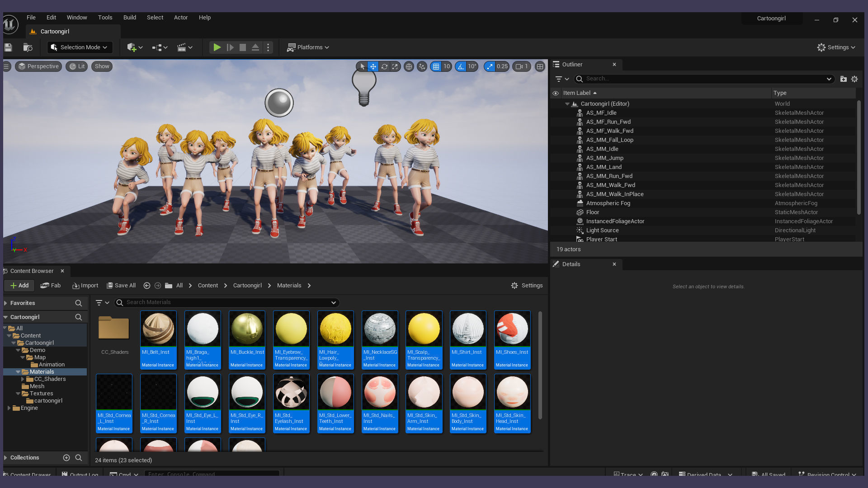Toggle grid snapping in the viewport
868x488 pixels.
pyautogui.click(x=436, y=66)
